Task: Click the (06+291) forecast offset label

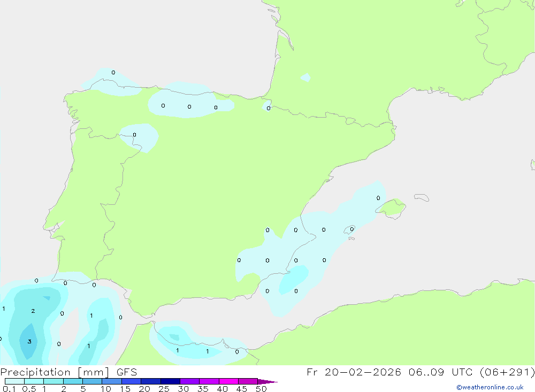Action: (507, 372)
